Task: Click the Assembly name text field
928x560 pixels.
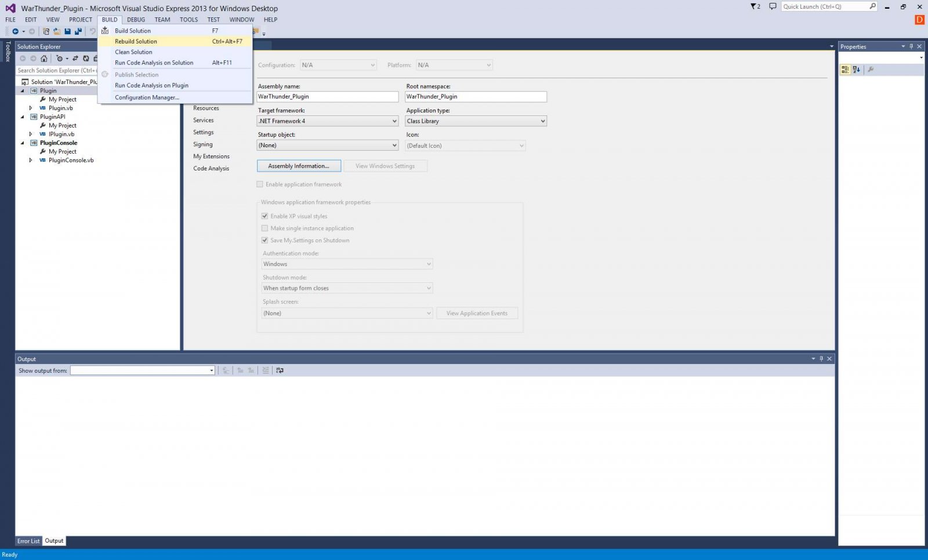Action: pyautogui.click(x=328, y=97)
